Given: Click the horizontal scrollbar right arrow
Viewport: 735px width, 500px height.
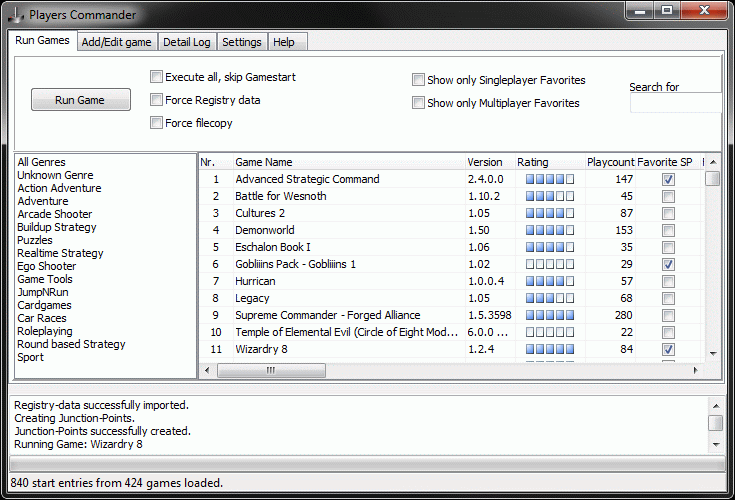Looking at the screenshot, I should (x=696, y=370).
